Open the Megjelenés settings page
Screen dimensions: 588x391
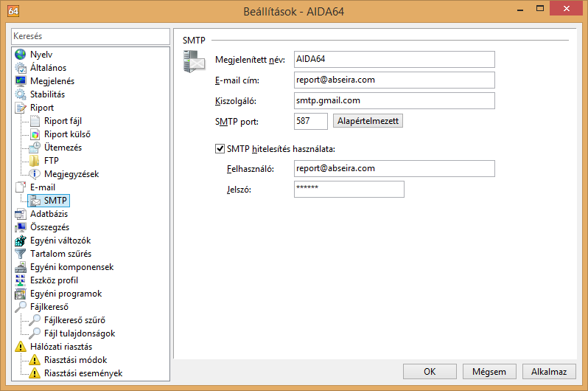point(52,81)
